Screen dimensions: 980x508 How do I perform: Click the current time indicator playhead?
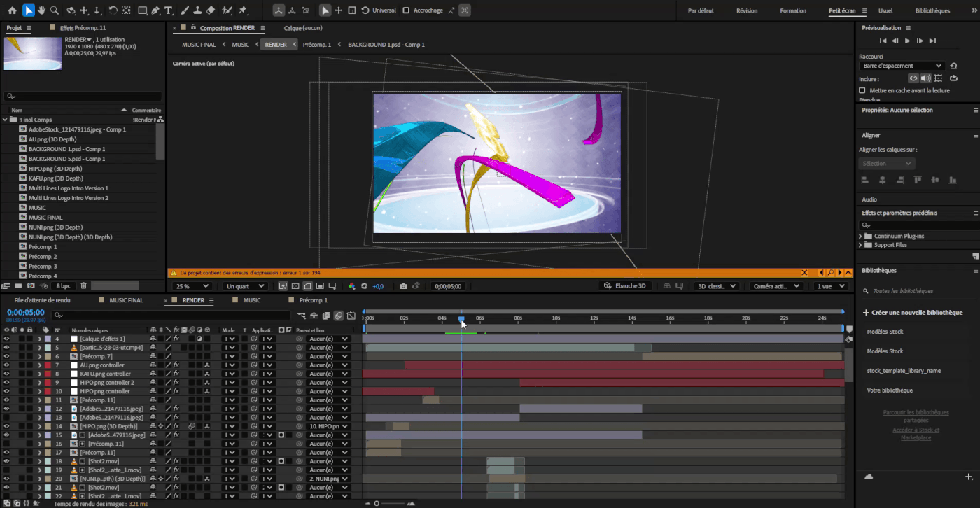tap(462, 317)
